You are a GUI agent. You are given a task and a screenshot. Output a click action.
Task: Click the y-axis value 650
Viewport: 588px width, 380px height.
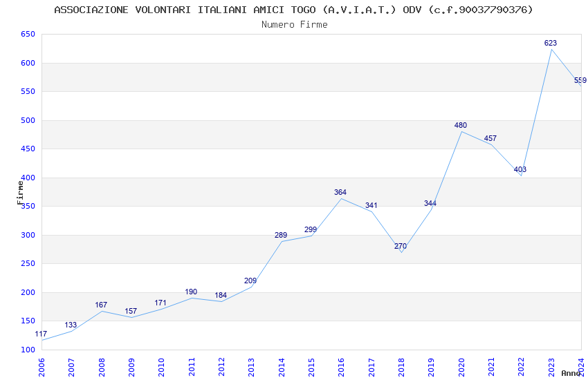pos(28,34)
